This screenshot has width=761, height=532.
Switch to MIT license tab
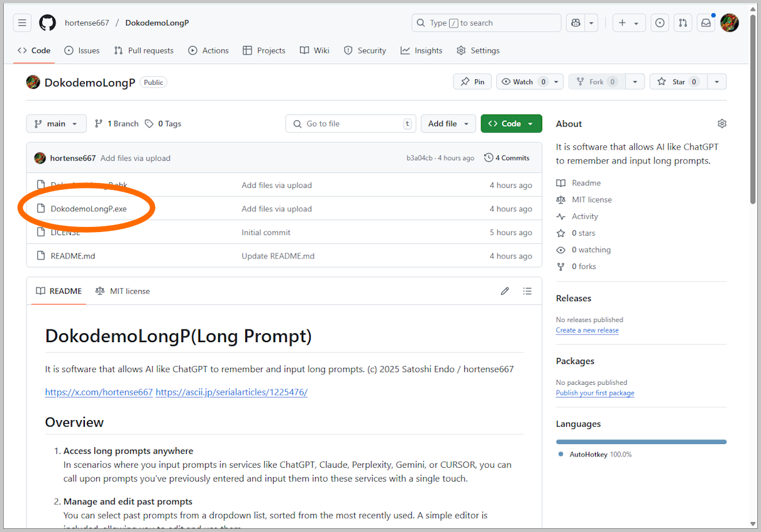(x=123, y=291)
